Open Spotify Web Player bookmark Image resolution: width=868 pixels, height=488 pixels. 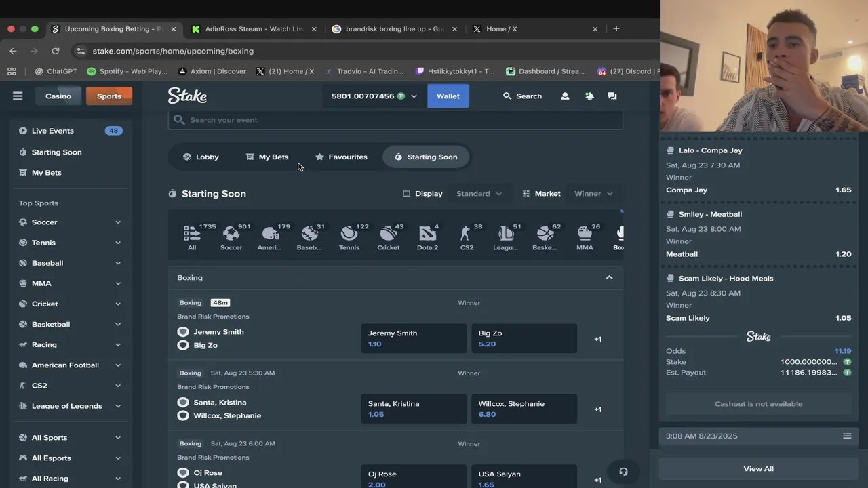tap(126, 71)
